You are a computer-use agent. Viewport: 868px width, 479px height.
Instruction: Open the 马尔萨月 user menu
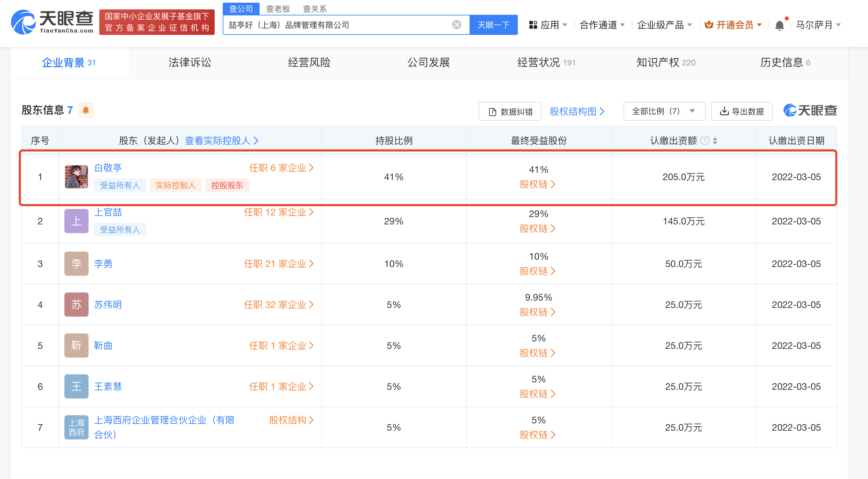pyautogui.click(x=818, y=25)
